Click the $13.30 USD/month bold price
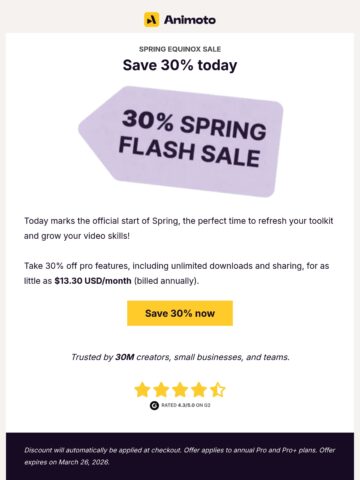The image size is (360, 480). point(93,281)
